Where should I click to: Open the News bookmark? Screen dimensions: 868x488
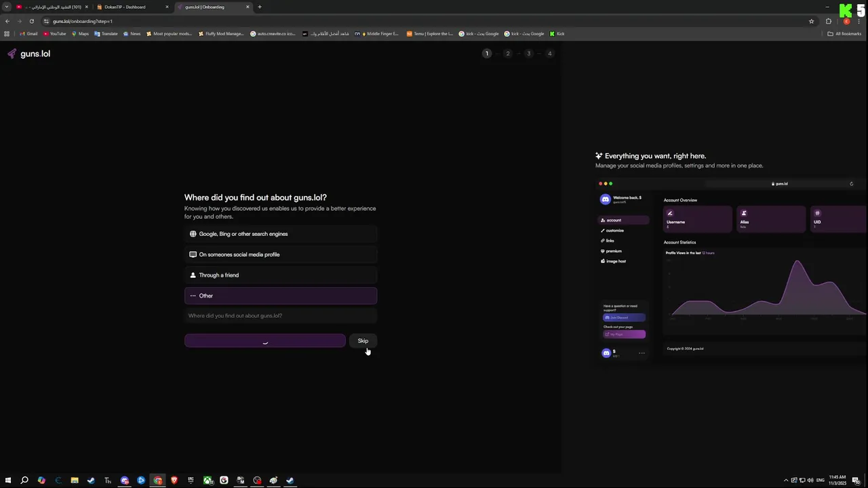pos(132,34)
